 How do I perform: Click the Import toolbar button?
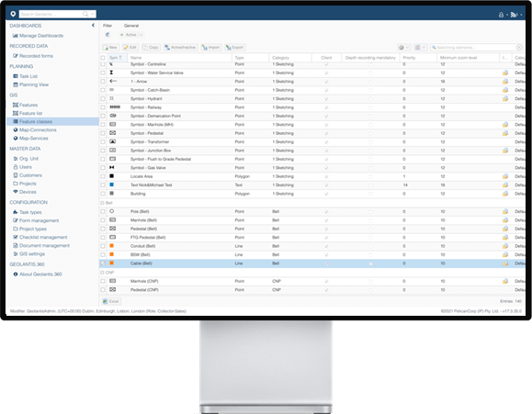[x=210, y=48]
